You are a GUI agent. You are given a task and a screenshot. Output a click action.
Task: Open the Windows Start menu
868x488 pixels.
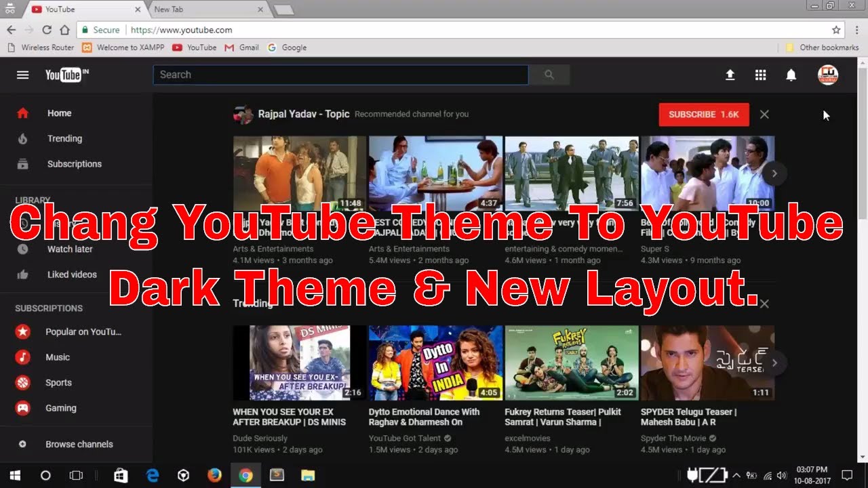pos(15,475)
